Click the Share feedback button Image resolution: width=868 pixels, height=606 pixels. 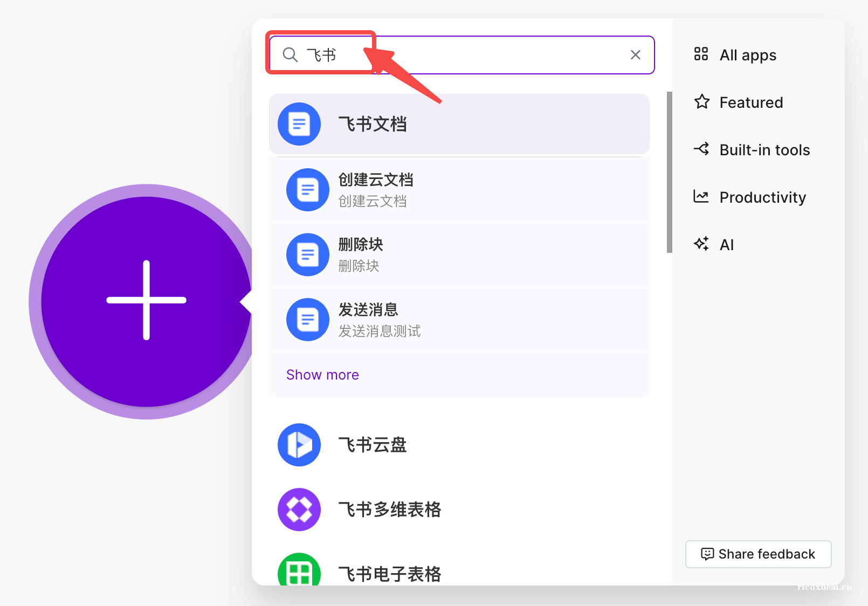[x=759, y=554]
